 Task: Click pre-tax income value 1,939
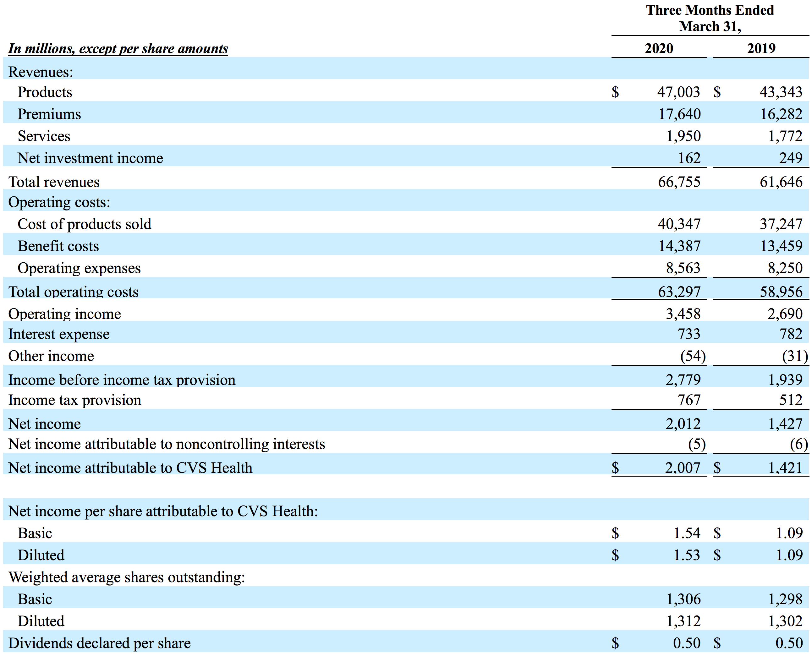click(x=785, y=380)
